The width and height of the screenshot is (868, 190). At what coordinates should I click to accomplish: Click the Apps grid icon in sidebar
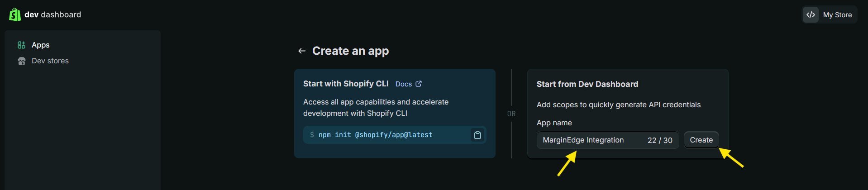coord(21,45)
